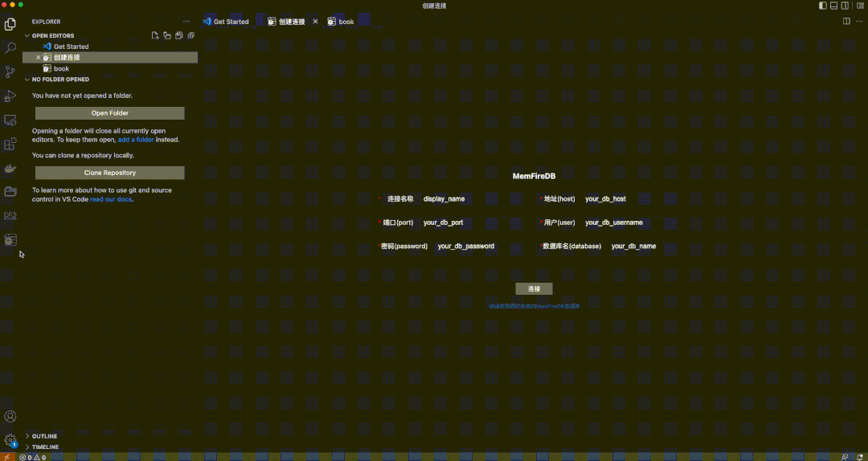Click the Close All Editors icon

[191, 35]
